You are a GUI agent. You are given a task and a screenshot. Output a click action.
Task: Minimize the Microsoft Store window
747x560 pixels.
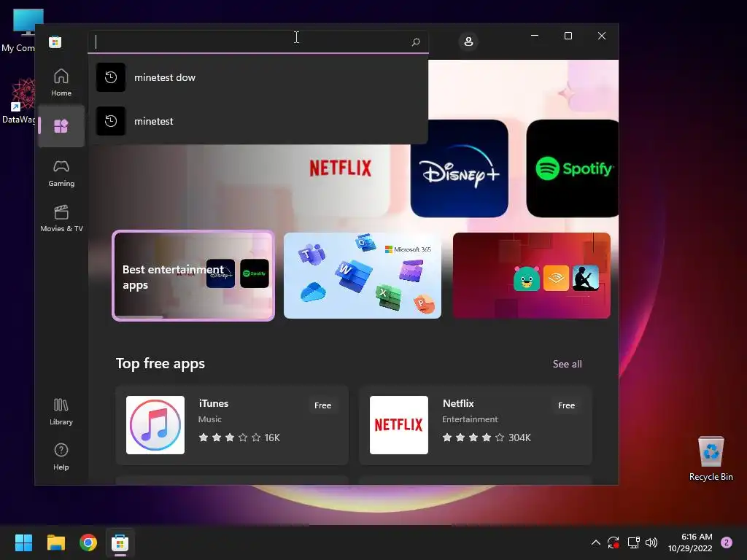pos(535,36)
